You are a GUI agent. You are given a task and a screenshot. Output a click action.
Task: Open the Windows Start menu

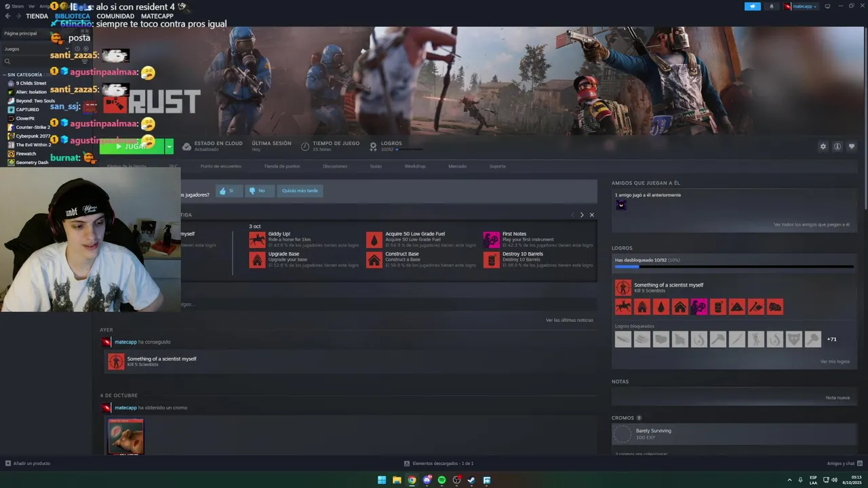point(382,480)
